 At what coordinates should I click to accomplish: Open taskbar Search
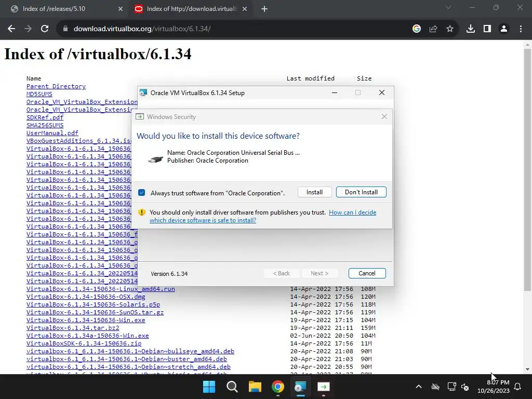tap(232, 387)
